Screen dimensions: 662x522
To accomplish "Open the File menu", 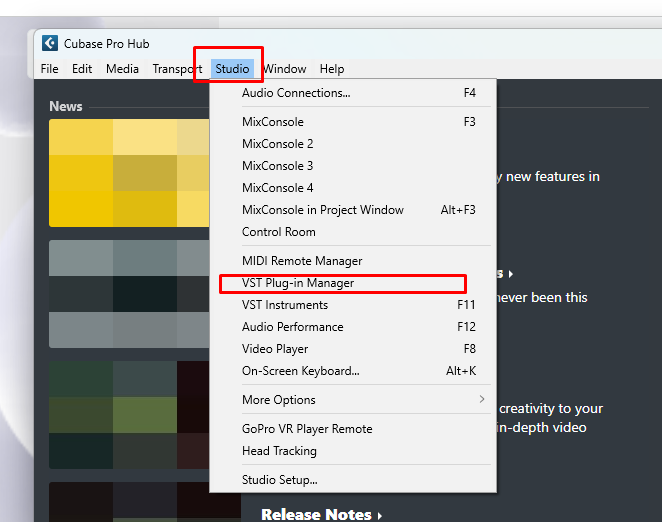I will [49, 69].
